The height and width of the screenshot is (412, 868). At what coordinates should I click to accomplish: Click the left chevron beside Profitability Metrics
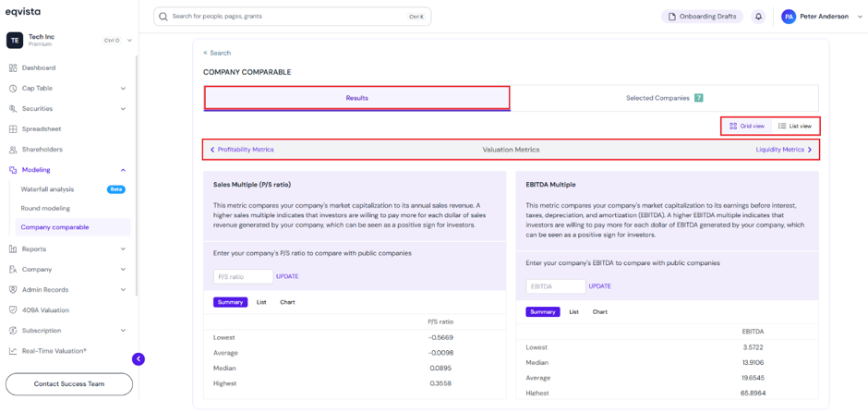coord(212,150)
